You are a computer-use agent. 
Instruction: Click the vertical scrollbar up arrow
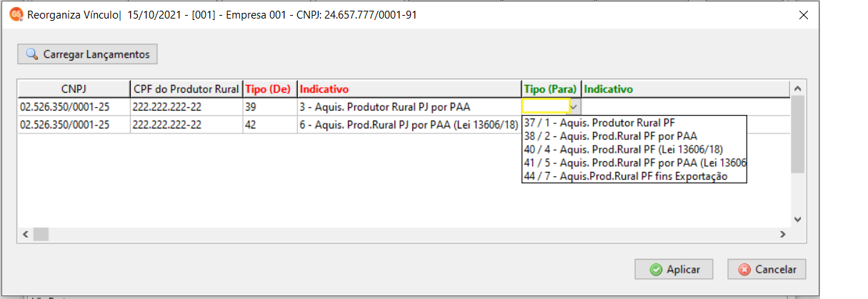tap(798, 87)
